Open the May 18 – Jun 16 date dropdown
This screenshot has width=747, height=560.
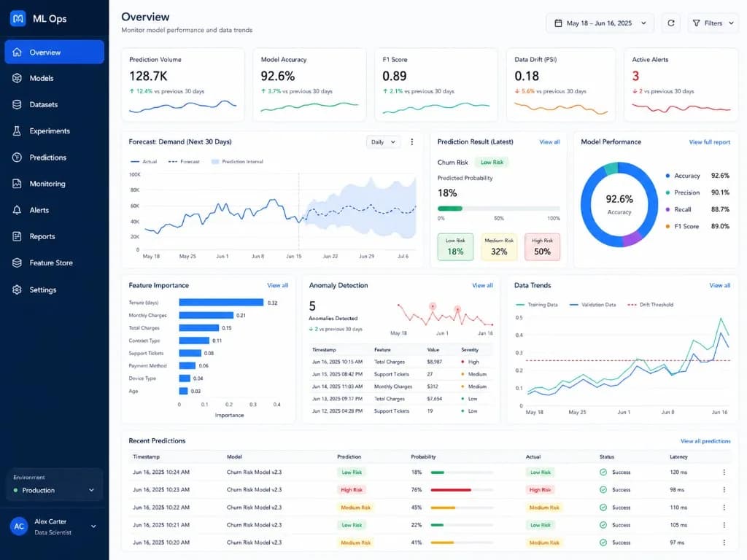[x=600, y=23]
